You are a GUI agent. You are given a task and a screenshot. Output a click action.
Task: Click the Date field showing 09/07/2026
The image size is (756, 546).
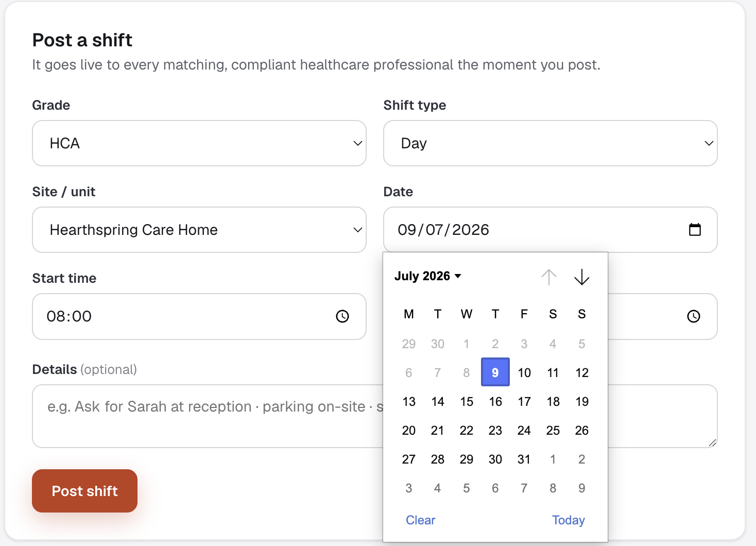pos(551,230)
